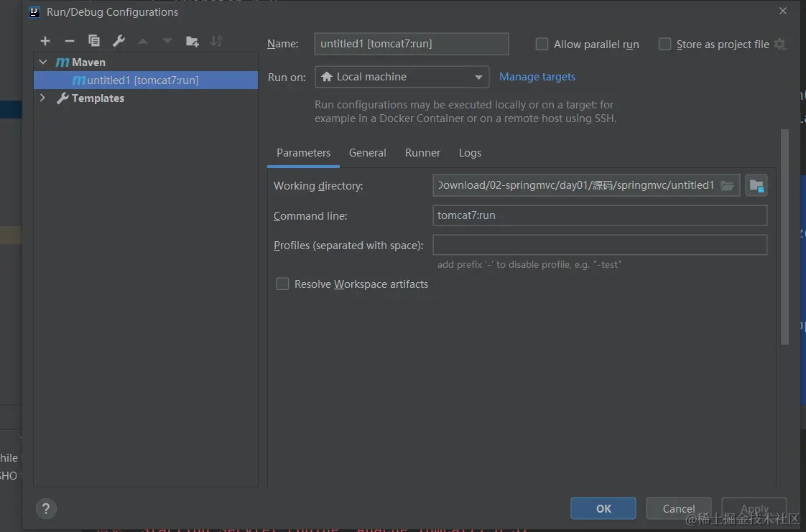Click the gear next to Store as project file
806x532 pixels.
[x=780, y=45]
